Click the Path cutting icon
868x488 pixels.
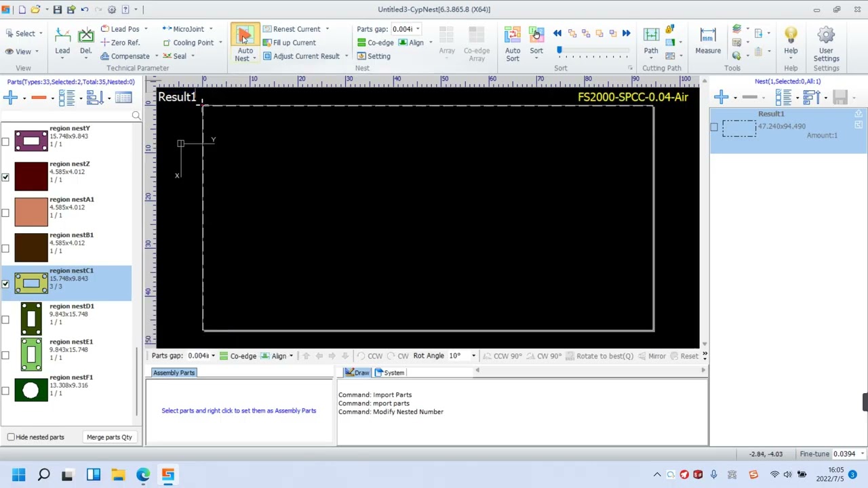pyautogui.click(x=651, y=35)
